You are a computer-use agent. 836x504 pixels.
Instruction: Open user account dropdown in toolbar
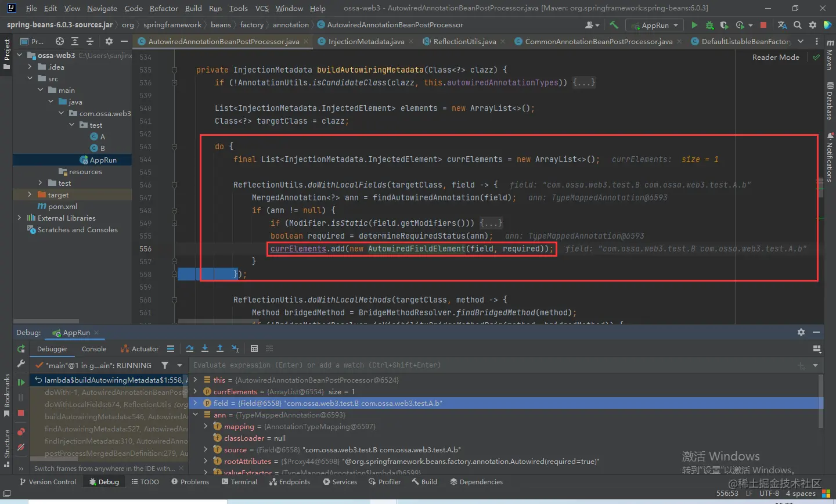[x=592, y=25]
